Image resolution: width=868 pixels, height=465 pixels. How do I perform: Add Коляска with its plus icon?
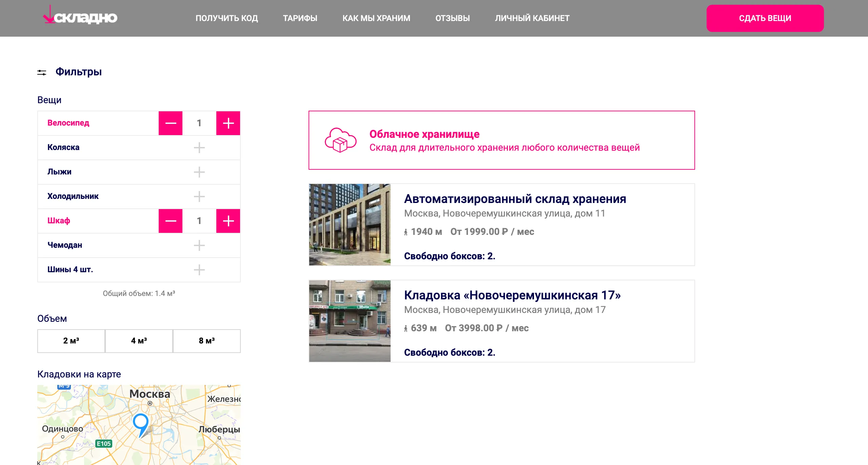point(199,148)
